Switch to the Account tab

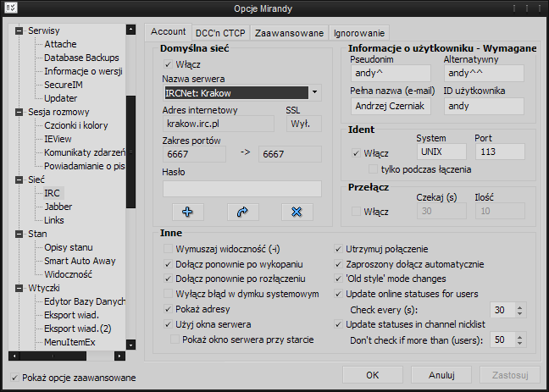pyautogui.click(x=168, y=31)
